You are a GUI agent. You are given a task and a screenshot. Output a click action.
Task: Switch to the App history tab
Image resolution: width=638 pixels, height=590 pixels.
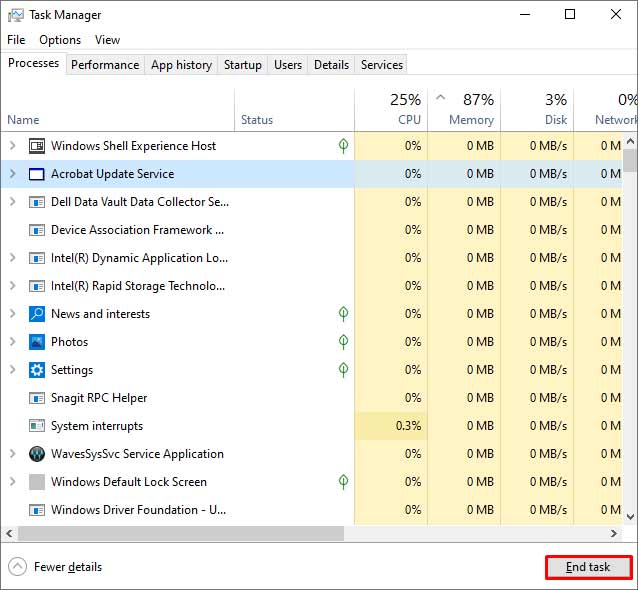click(181, 65)
